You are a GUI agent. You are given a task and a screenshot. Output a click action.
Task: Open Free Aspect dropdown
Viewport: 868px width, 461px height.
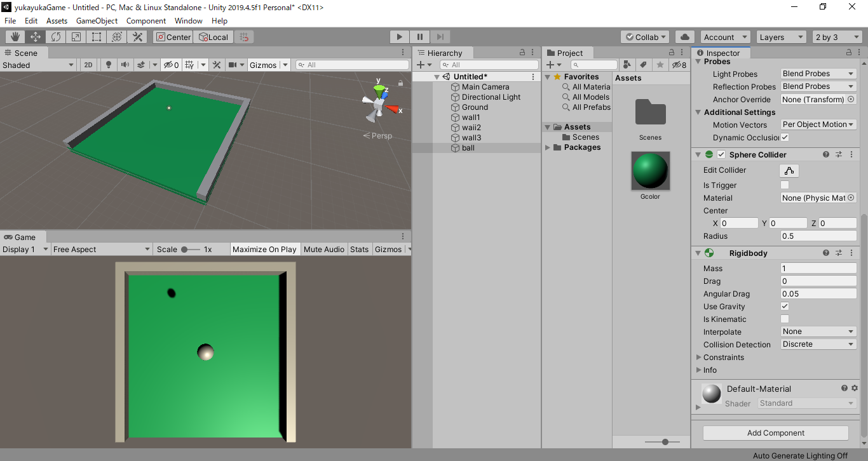(102, 250)
